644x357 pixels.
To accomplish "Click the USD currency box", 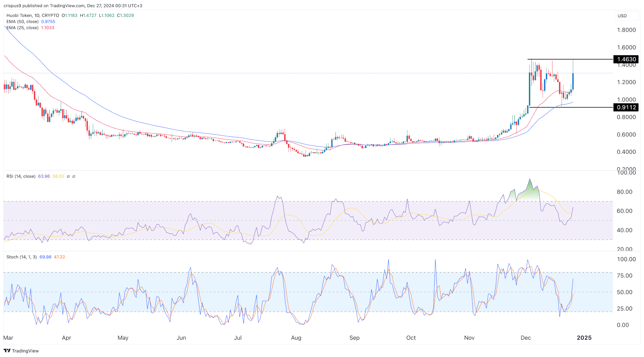I will coord(626,16).
